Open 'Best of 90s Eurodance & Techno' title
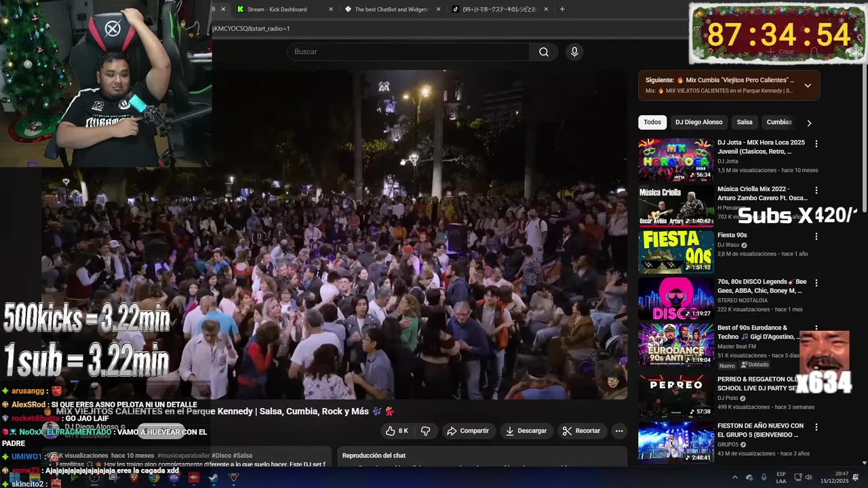Image resolution: width=868 pixels, height=488 pixels. (x=757, y=332)
